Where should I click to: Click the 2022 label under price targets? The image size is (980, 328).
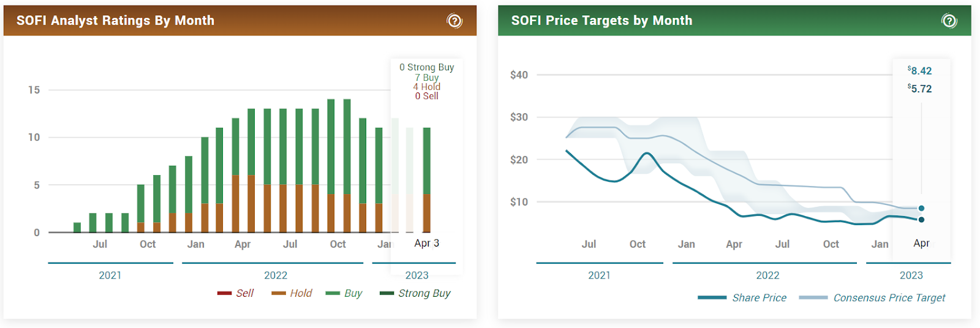[767, 275]
